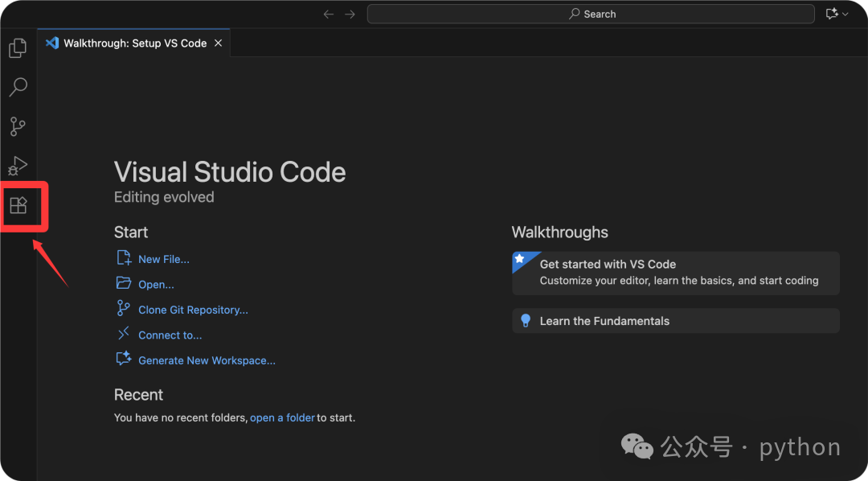Click the lightbulb icon on Learn the Fundamentals

[526, 321]
